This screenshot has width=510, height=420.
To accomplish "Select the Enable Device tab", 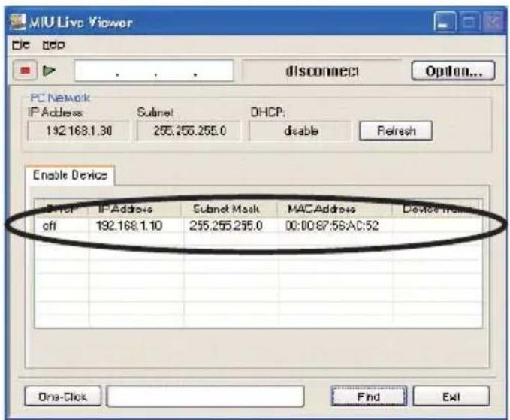I will [70, 175].
